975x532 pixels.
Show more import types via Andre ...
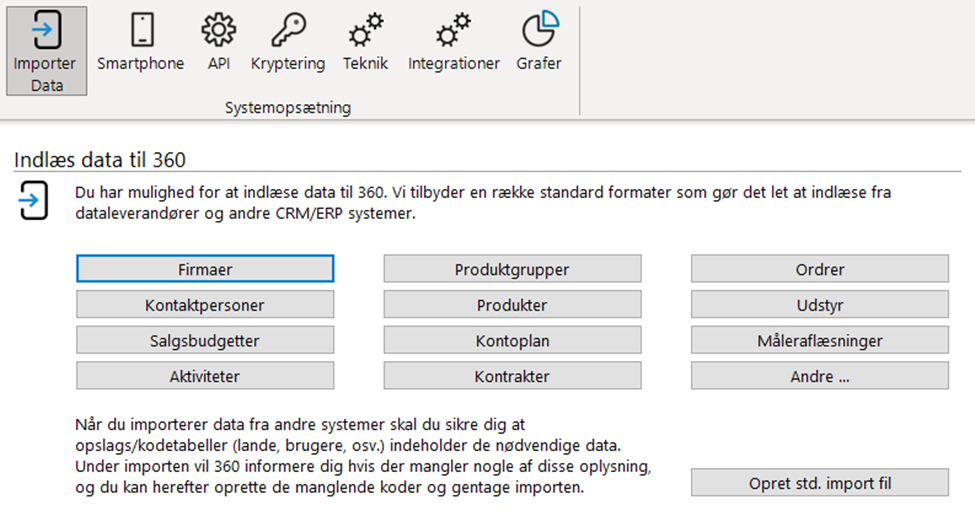pyautogui.click(x=820, y=375)
